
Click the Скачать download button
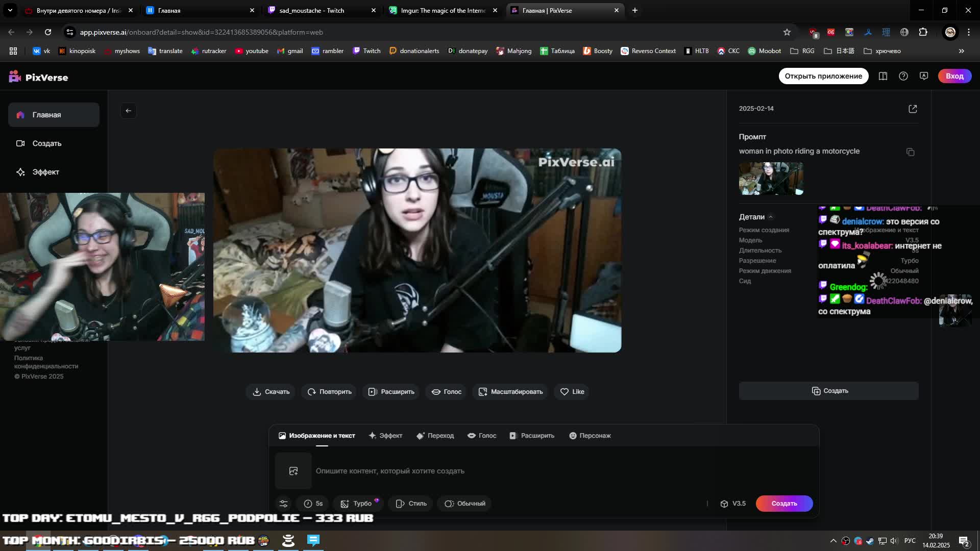tap(271, 392)
